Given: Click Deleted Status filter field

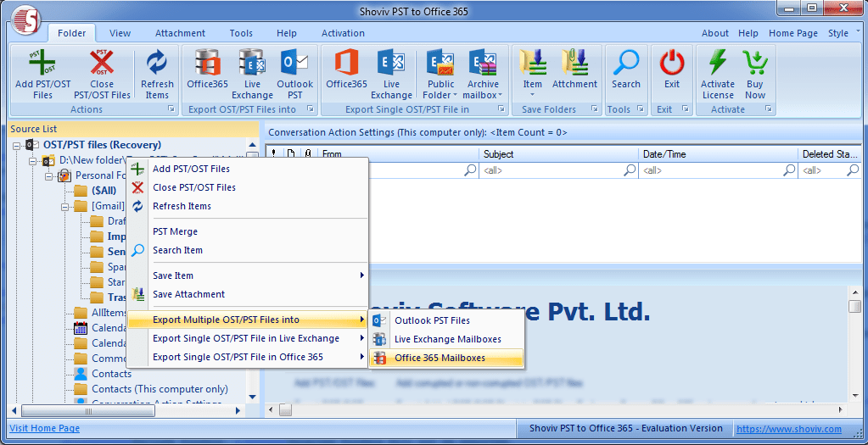Looking at the screenshot, I should [829, 171].
